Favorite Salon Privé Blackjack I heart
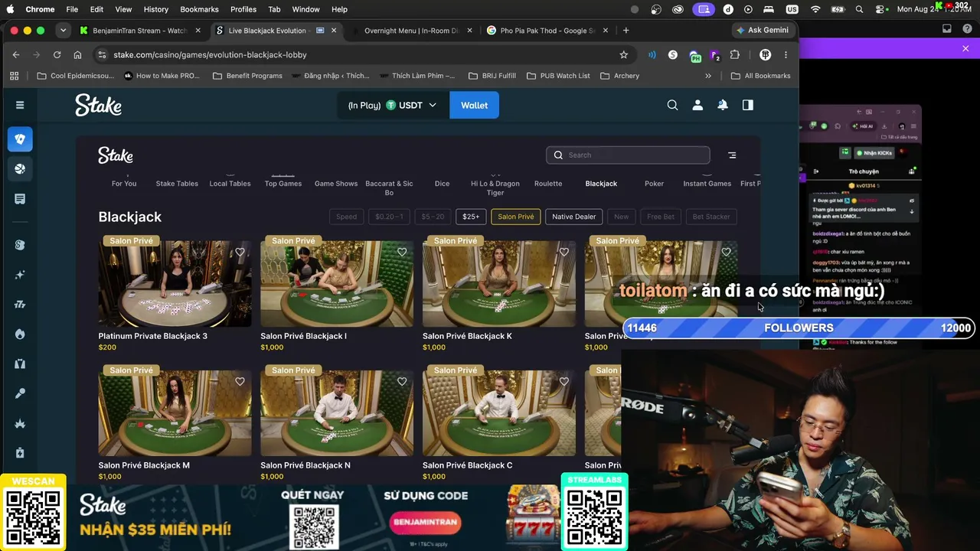980x551 pixels. [402, 252]
